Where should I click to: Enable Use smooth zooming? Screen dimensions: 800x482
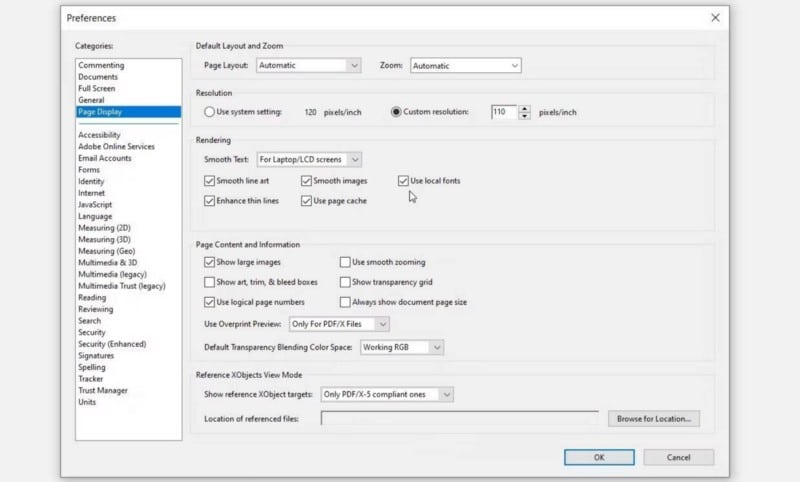pyautogui.click(x=345, y=262)
